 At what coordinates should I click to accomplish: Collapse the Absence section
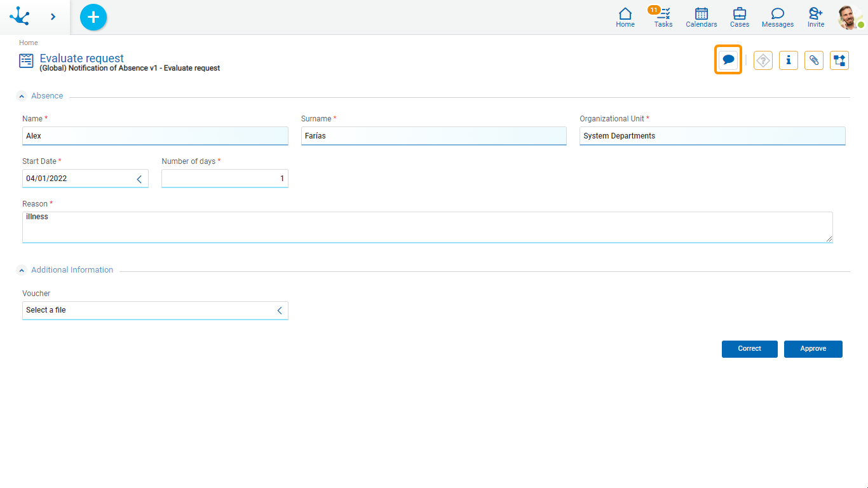(22, 97)
